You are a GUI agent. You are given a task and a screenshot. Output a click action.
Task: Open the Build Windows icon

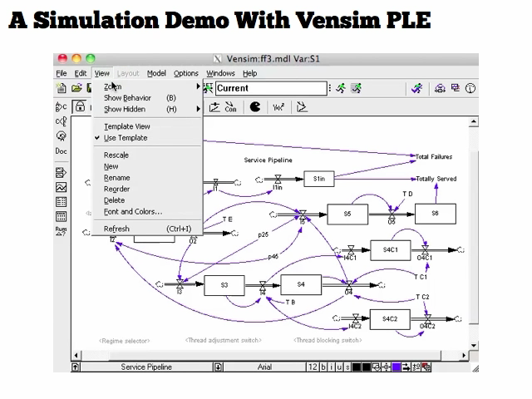(440, 89)
